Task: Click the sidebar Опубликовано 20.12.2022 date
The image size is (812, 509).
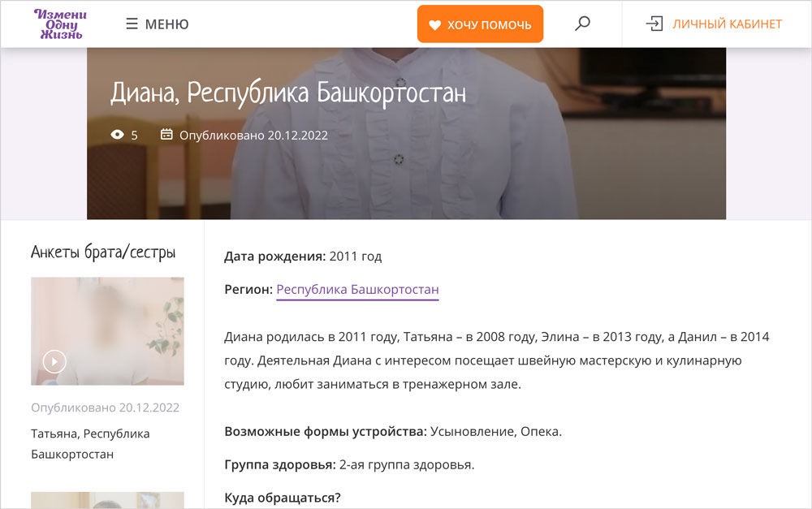Action: coord(105,408)
